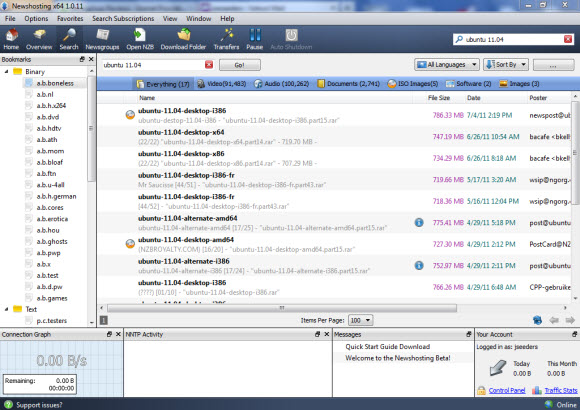Image resolution: width=580 pixels, height=410 pixels.
Task: Open Quick Start Guide Download message
Action: [387, 347]
